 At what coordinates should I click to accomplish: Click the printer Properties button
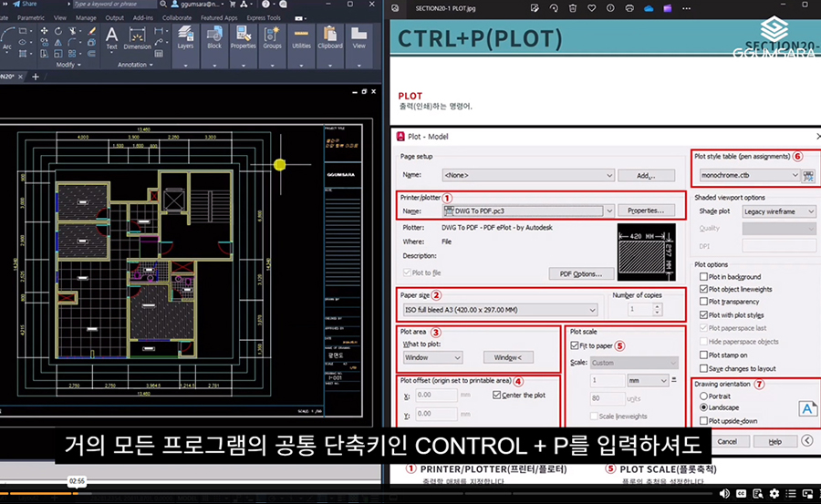click(650, 211)
